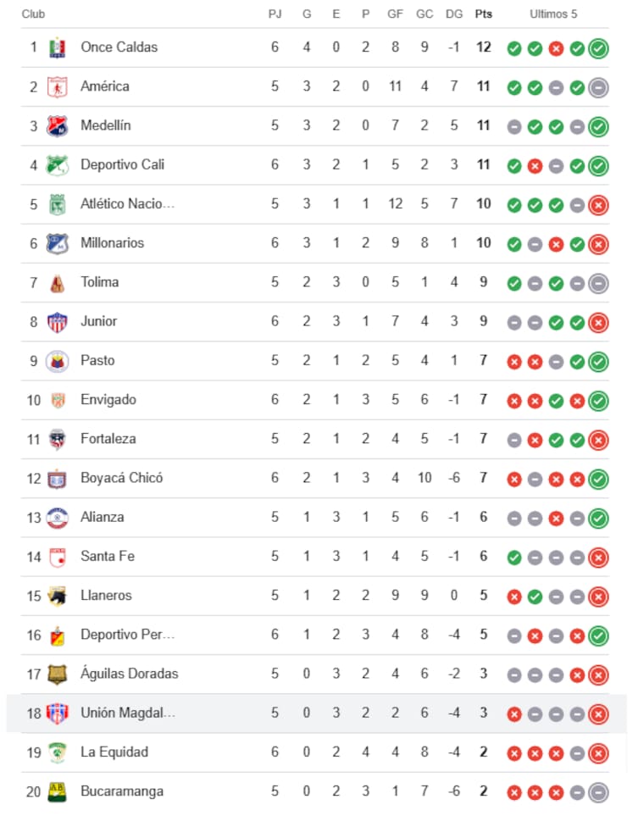Click Once Caldas' latest win indicator

pyautogui.click(x=598, y=48)
